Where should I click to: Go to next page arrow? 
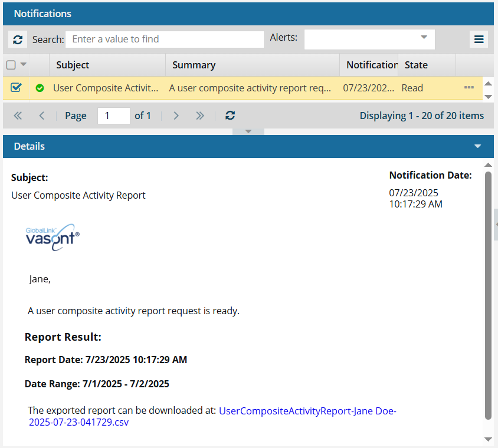(176, 116)
